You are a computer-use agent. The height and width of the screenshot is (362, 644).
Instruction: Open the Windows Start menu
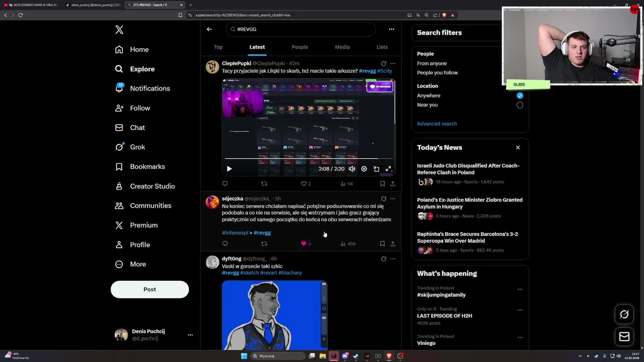click(244, 356)
